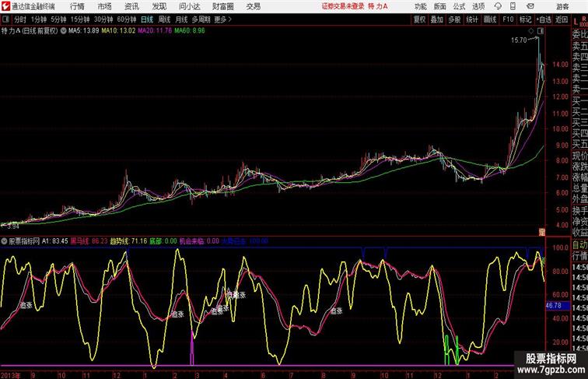Open the 多周期 view
Image resolution: width=588 pixels, height=379 pixels.
coord(201,19)
